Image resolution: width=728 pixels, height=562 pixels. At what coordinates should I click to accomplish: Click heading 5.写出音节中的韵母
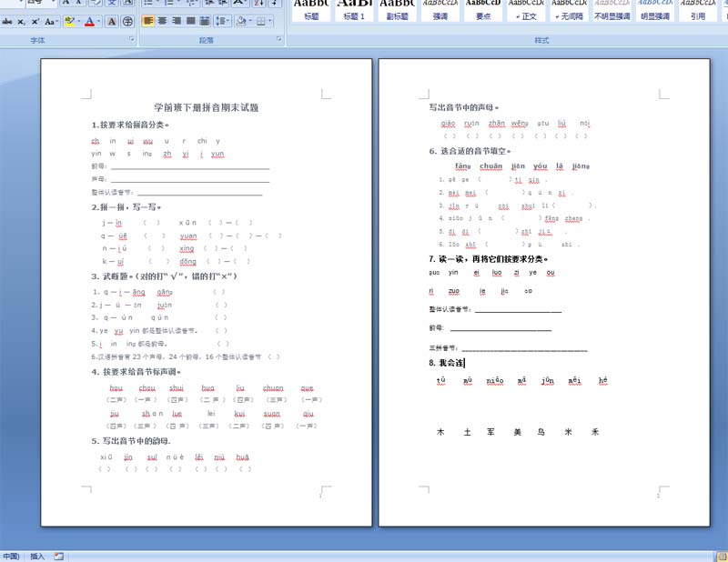click(x=131, y=441)
